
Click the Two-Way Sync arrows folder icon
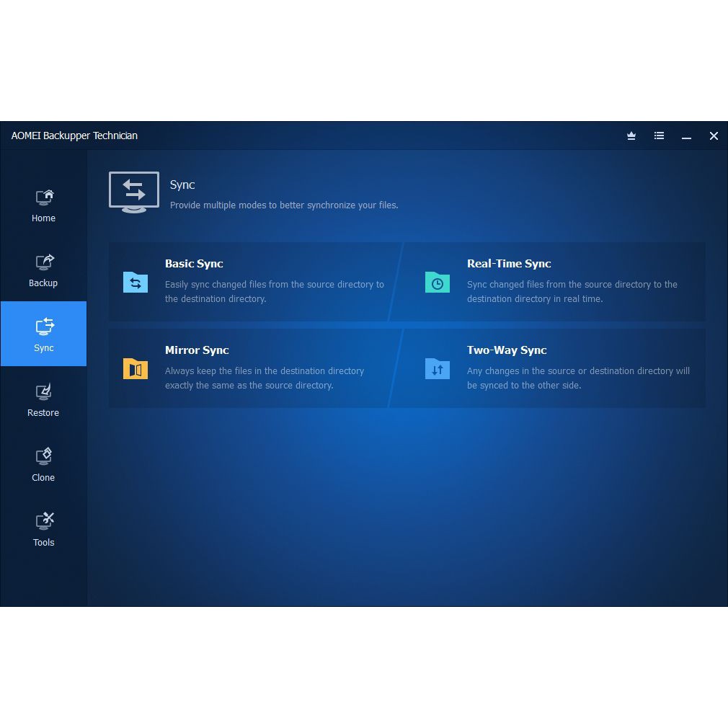click(x=438, y=369)
